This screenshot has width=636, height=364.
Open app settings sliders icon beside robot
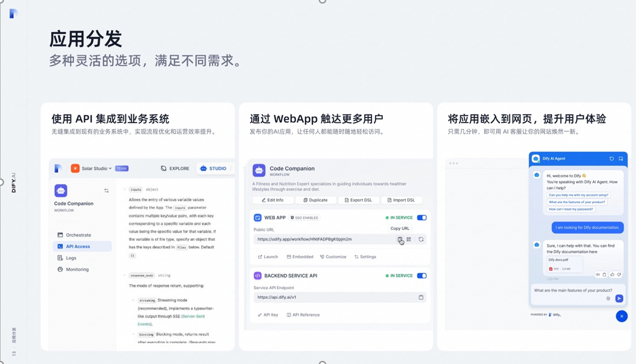click(106, 191)
